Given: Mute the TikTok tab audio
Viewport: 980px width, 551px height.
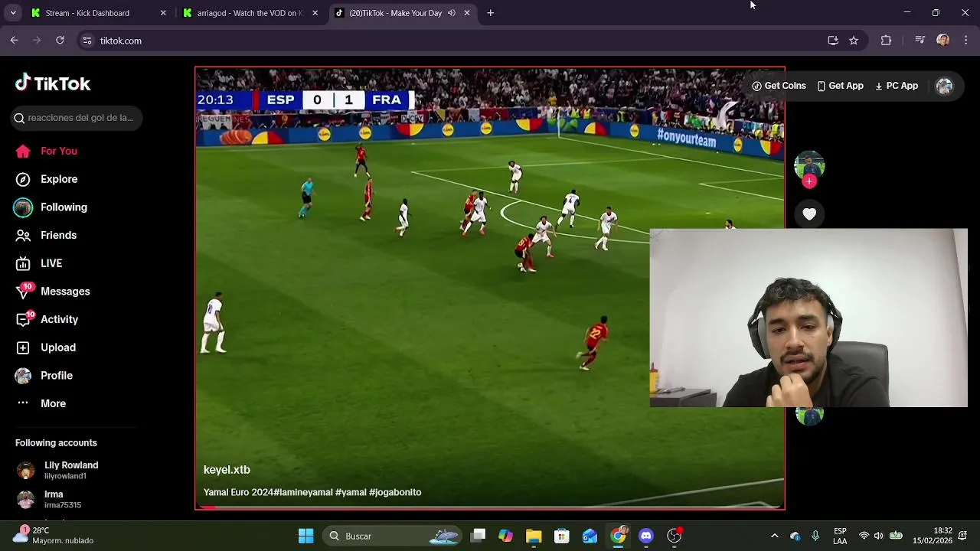Looking at the screenshot, I should pyautogui.click(x=451, y=13).
